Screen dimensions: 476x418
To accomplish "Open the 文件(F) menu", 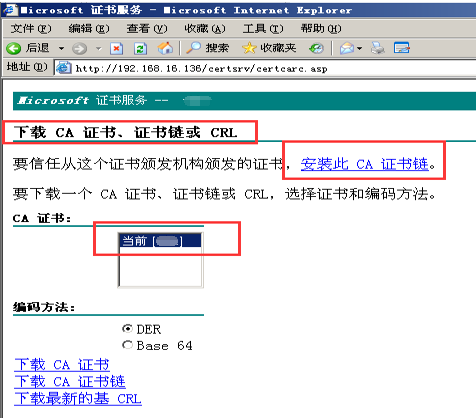I will tap(31, 29).
